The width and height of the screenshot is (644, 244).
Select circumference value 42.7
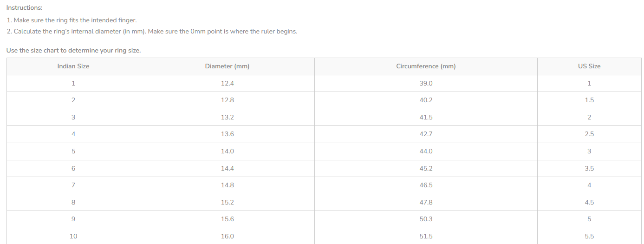click(426, 134)
